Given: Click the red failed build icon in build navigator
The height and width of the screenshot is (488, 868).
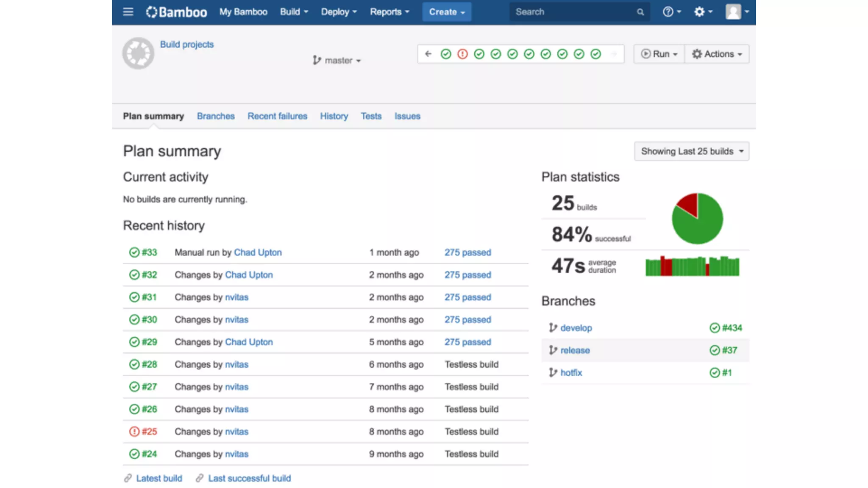Looking at the screenshot, I should click(x=462, y=54).
